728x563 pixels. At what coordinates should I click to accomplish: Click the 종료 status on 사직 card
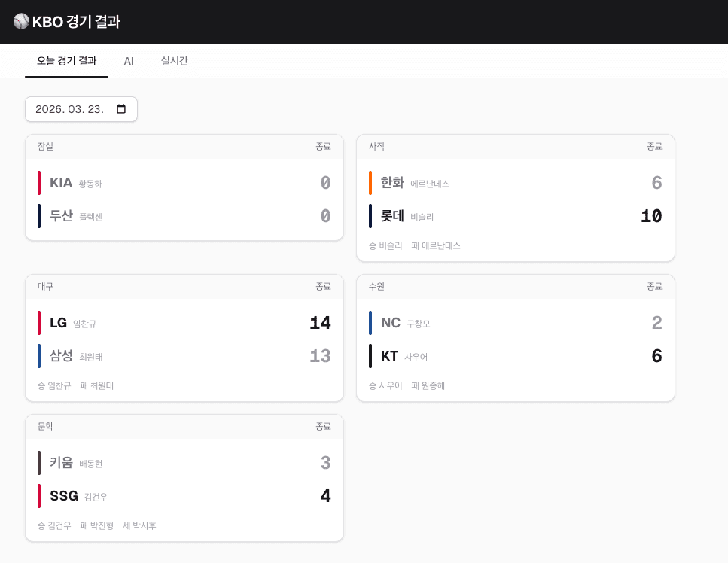coord(654,147)
